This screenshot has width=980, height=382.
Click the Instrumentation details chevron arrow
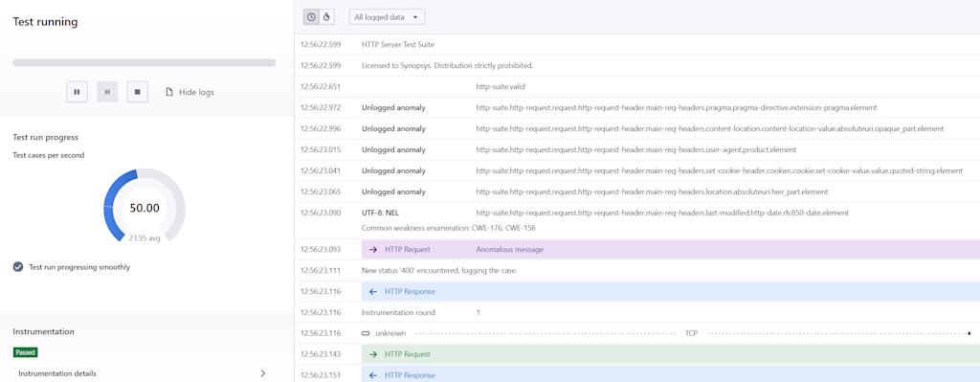(x=263, y=373)
